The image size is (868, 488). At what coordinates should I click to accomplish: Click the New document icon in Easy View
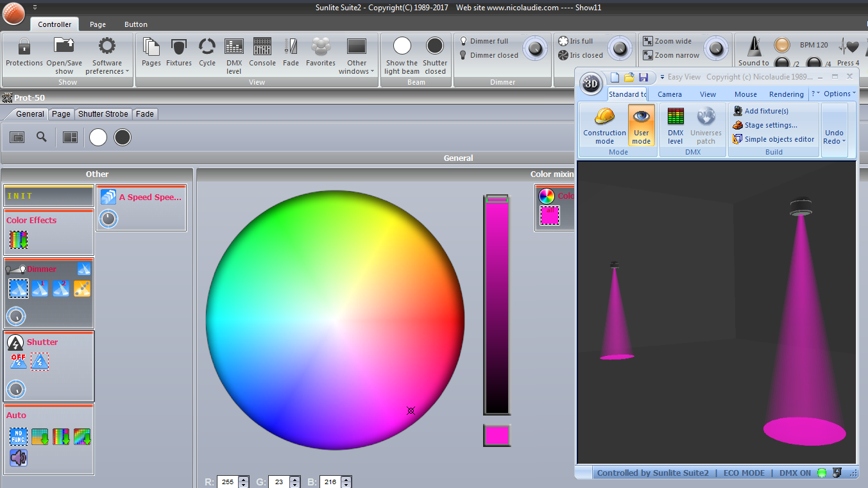point(615,77)
